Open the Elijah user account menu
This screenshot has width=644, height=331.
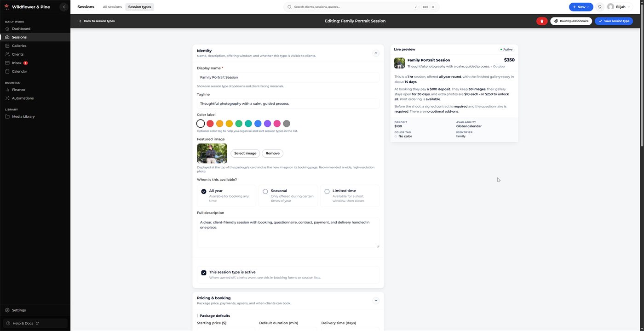click(619, 7)
